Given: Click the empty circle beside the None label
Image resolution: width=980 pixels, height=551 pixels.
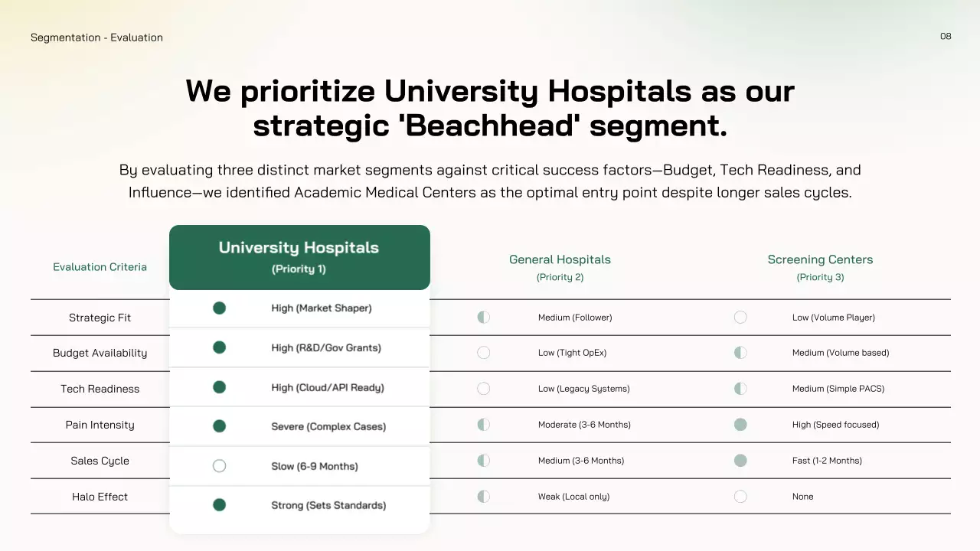Looking at the screenshot, I should 740,497.
